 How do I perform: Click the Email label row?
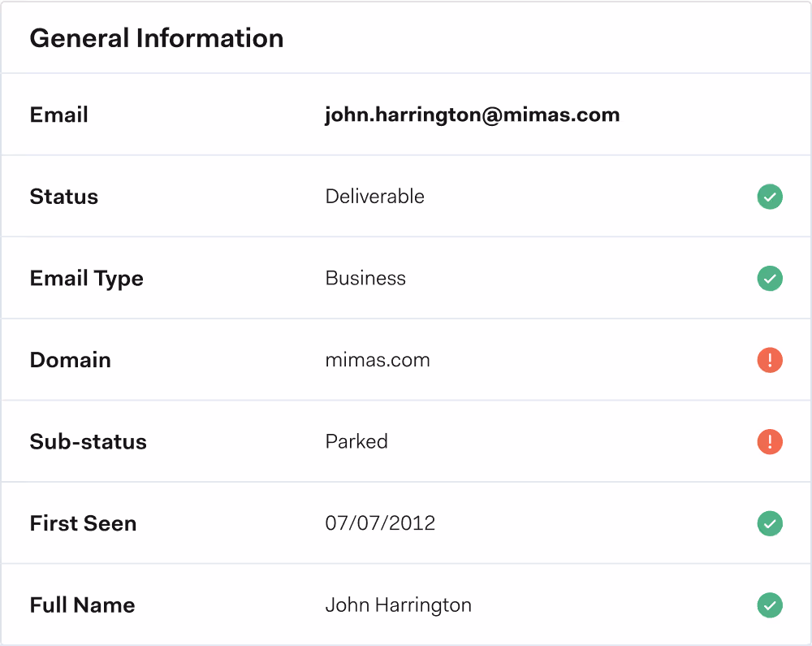click(58, 115)
